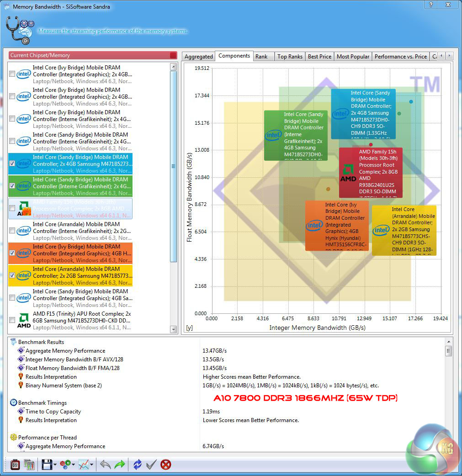Open dropdown arrow next to save icon
462x476 pixels.
click(55, 465)
